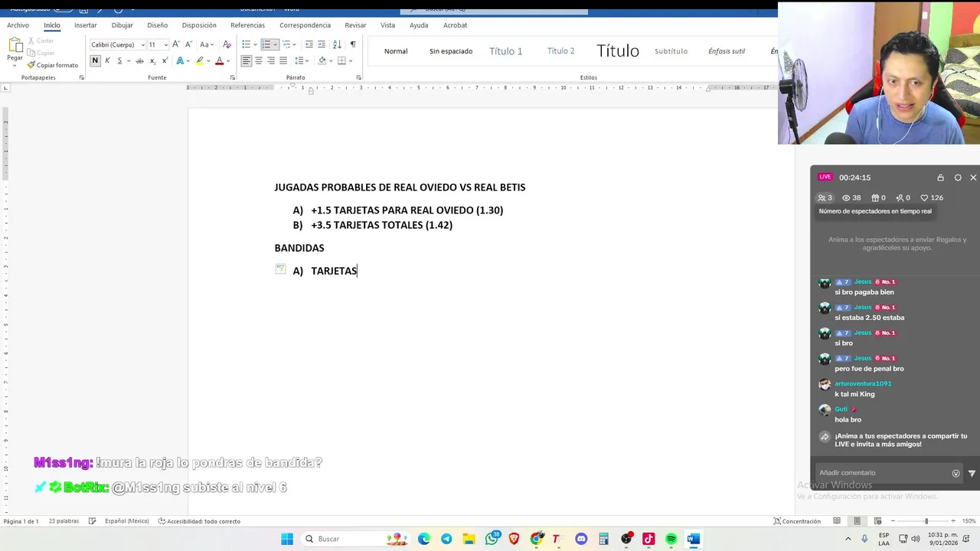Click the share LIVE arrow icon
The width and height of the screenshot is (980, 551).
[x=825, y=439]
